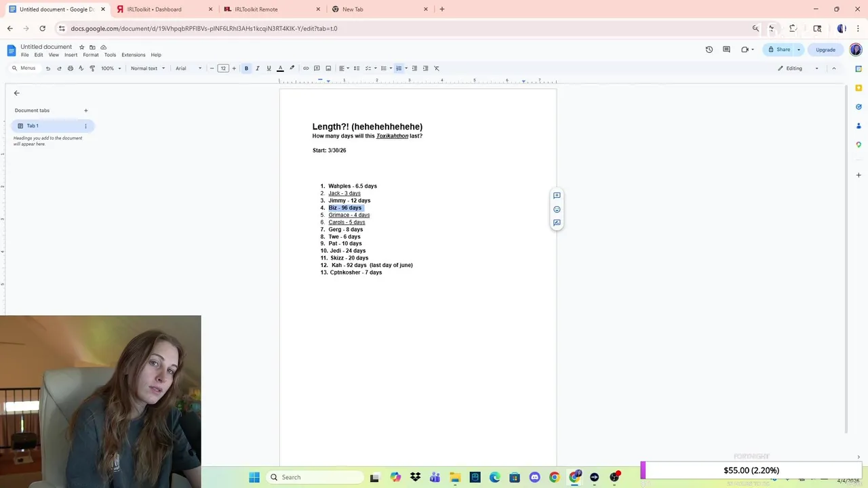Add comment from the page-side floating button
The width and height of the screenshot is (868, 488).
557,196
